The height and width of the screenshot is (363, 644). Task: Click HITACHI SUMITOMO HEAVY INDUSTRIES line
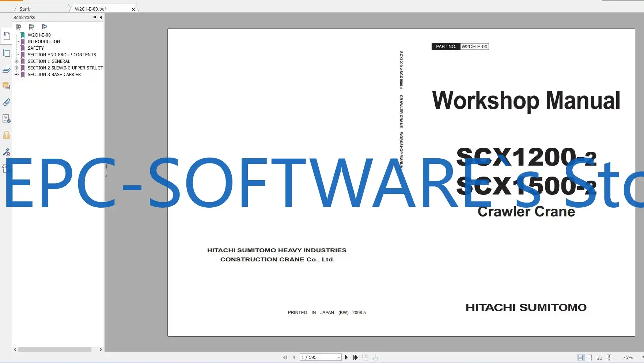tap(277, 250)
